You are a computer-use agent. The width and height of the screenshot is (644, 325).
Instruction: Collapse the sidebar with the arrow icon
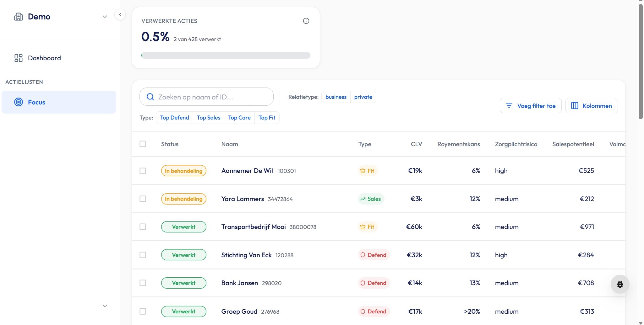click(120, 15)
